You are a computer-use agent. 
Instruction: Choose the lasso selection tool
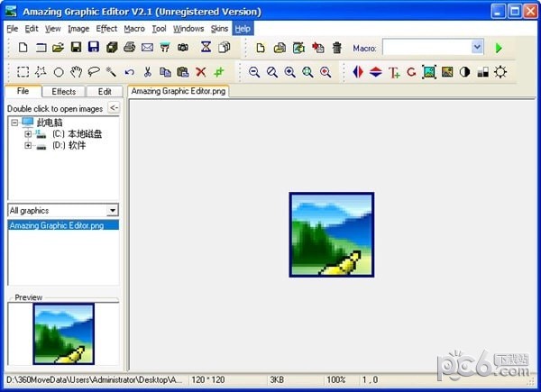click(x=94, y=72)
